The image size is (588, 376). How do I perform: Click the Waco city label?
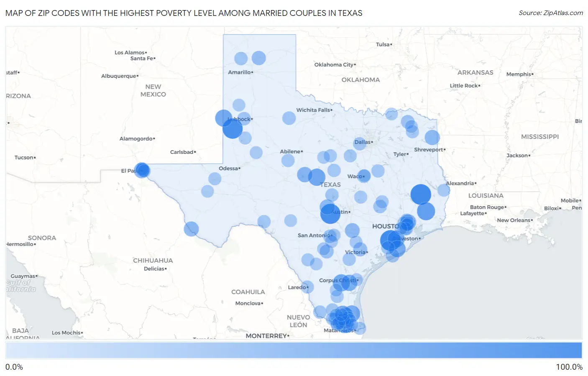tap(355, 176)
